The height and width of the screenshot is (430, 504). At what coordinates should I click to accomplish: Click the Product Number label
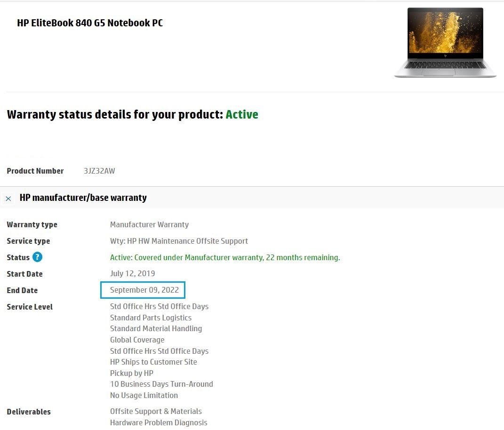[x=35, y=171]
